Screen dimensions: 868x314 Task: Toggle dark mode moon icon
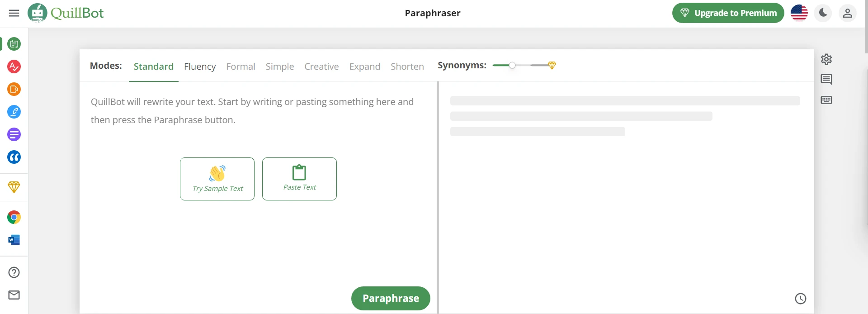pos(823,13)
